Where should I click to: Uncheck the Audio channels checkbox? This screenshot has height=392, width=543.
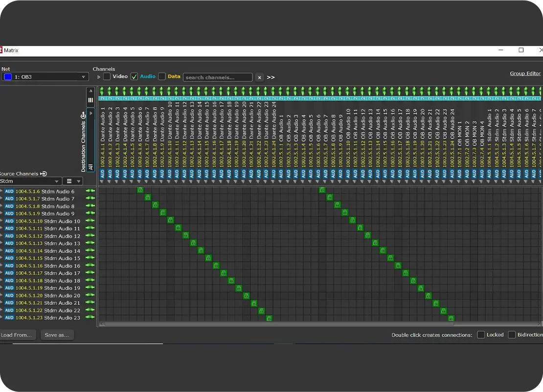(x=134, y=77)
